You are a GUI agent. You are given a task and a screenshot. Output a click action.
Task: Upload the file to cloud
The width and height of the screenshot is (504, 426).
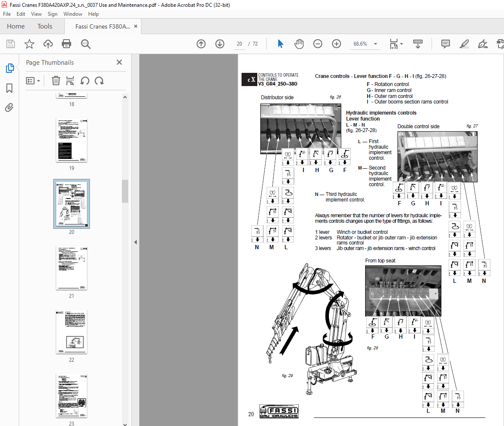tap(48, 44)
